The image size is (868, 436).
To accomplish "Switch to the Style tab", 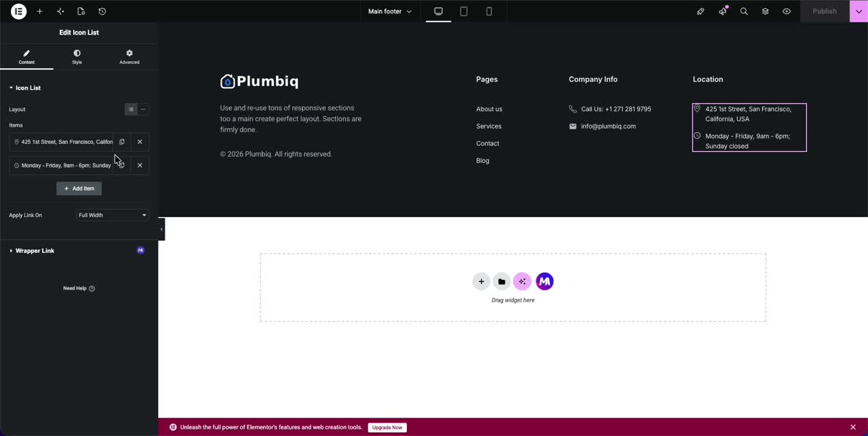I will (77, 57).
